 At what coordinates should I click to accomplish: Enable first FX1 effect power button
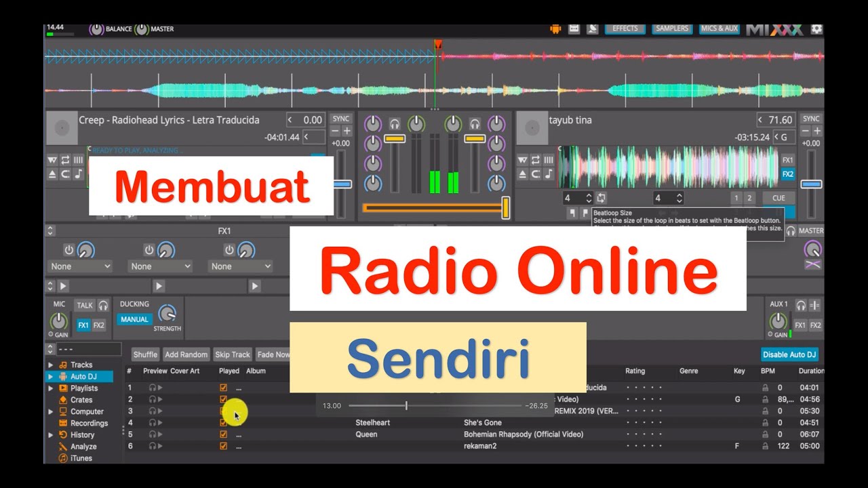click(68, 249)
